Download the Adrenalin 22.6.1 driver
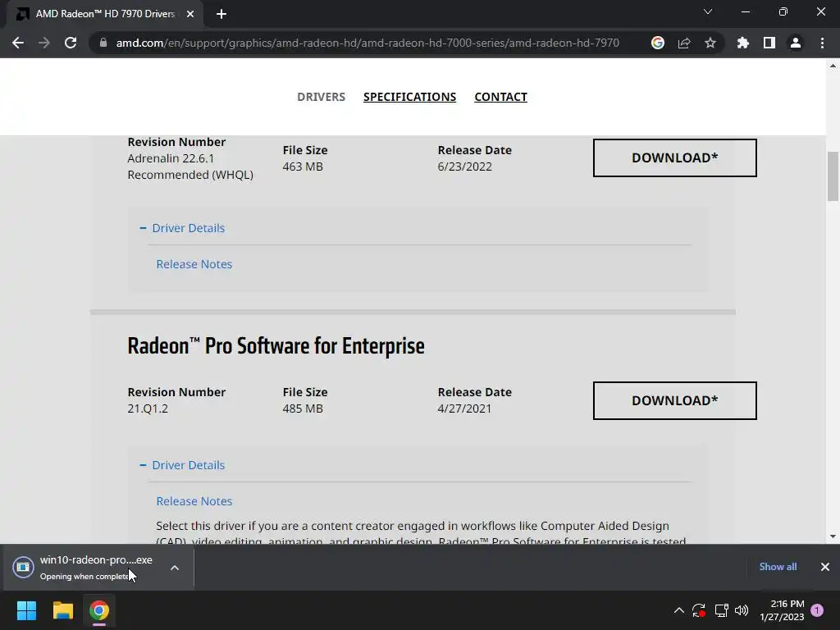The width and height of the screenshot is (840, 630). tap(674, 158)
